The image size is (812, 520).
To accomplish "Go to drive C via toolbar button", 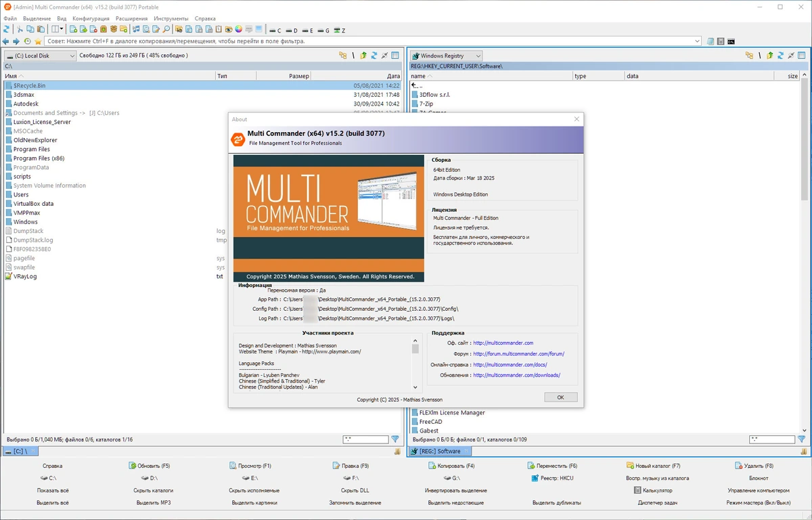I will [275, 30].
